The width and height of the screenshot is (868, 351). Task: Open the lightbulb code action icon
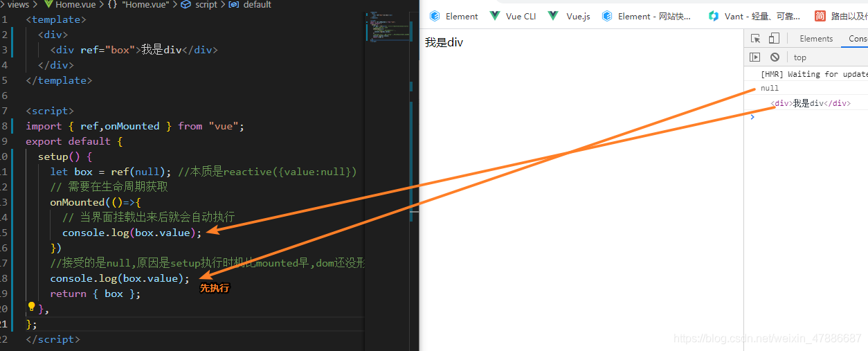point(31,307)
